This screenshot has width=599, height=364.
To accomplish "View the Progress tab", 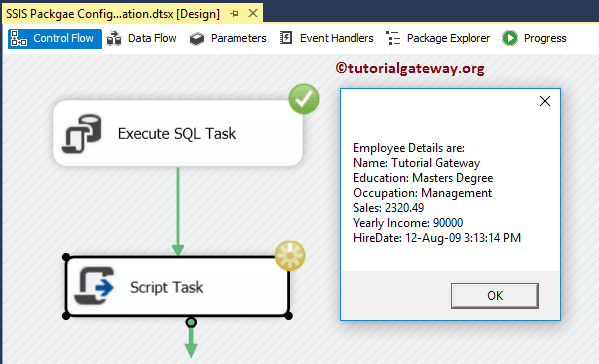I will (x=534, y=39).
